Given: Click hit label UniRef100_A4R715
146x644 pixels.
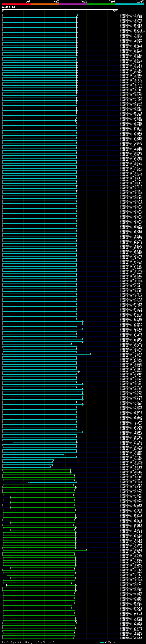Looking at the screenshot, I should coord(131,354).
